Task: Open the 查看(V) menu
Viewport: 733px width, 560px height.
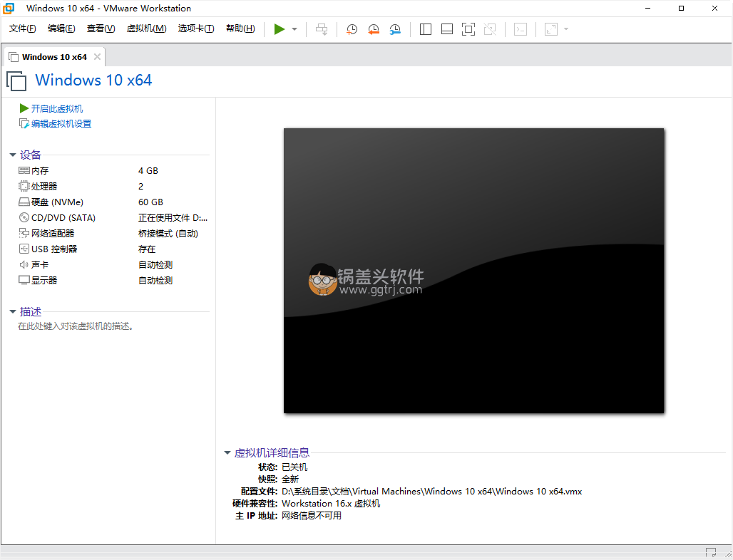Action: tap(101, 28)
